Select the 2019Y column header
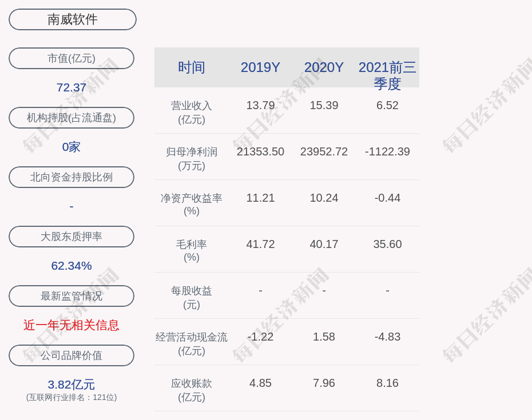 point(260,67)
